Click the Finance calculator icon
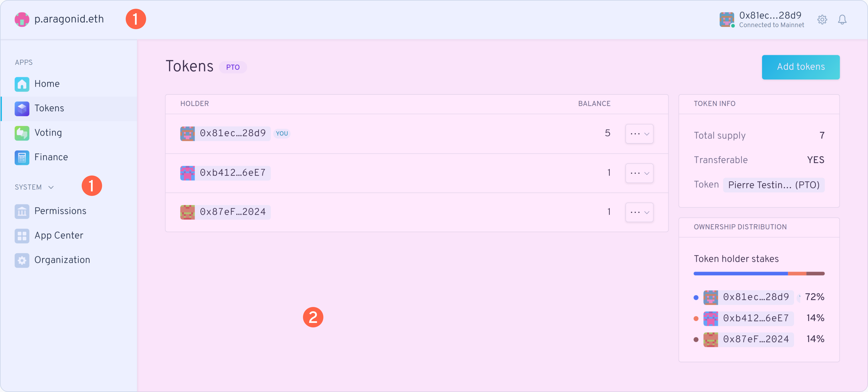868x392 pixels. click(x=22, y=157)
